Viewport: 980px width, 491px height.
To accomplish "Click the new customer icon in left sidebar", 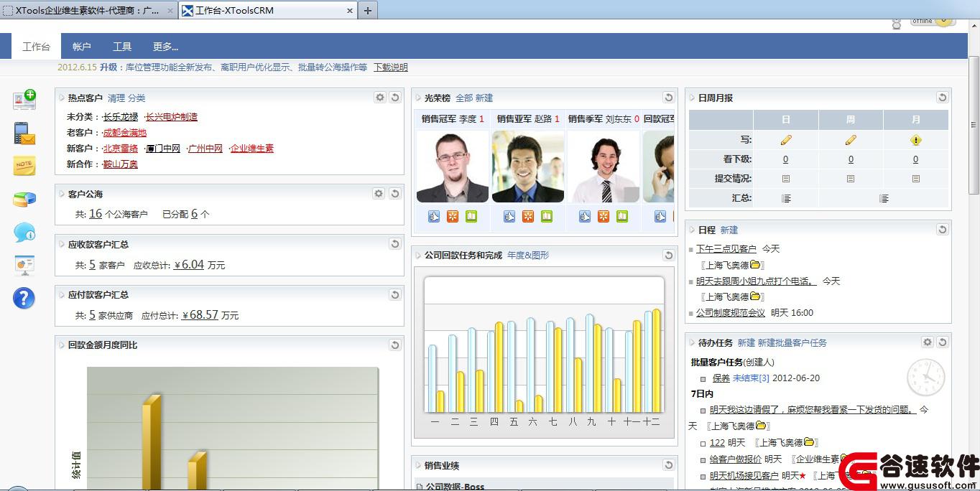I will [x=24, y=100].
